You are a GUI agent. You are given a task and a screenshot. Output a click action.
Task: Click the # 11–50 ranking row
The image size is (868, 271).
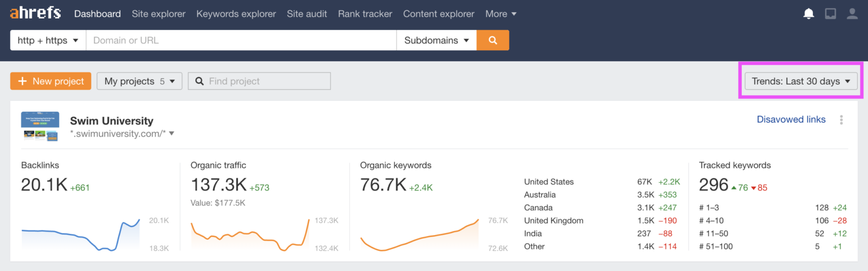pyautogui.click(x=773, y=233)
